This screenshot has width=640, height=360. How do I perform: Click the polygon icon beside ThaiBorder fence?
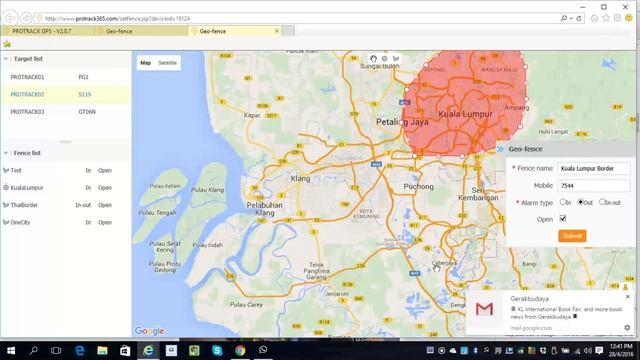[6, 205]
